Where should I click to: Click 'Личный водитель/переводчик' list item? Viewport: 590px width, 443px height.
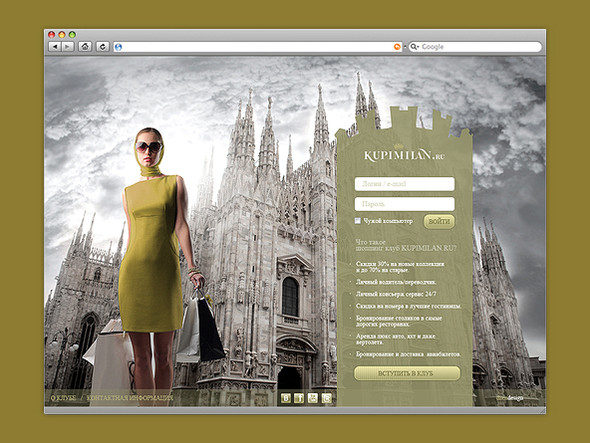click(x=396, y=282)
